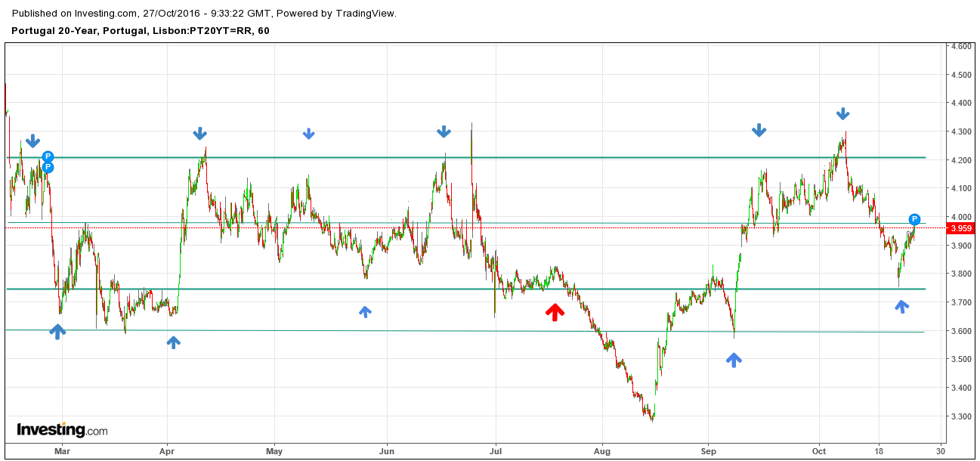Click the 3.400 price axis label
980x461 pixels.
click(961, 388)
